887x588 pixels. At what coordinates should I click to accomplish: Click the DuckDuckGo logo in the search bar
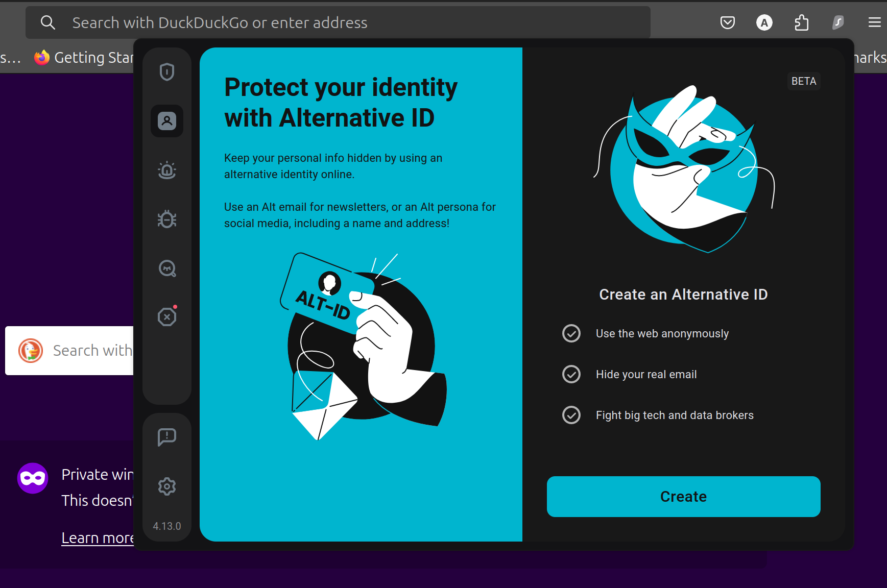click(x=31, y=351)
